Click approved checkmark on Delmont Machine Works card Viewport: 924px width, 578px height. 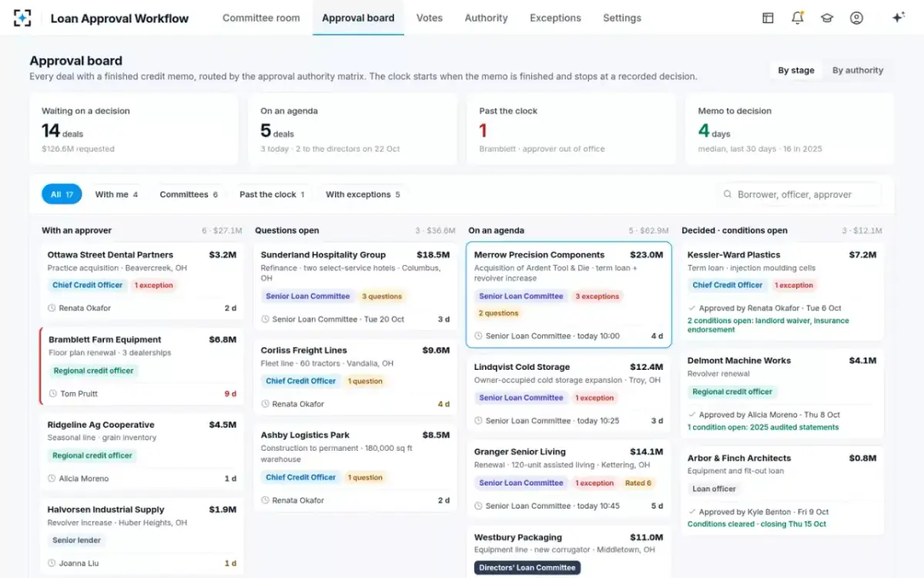[692, 415]
